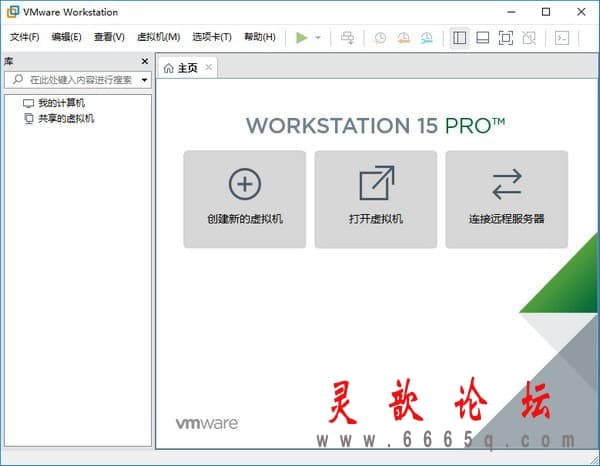Enter full screen mode icon
Image resolution: width=600 pixels, height=466 pixels.
506,37
